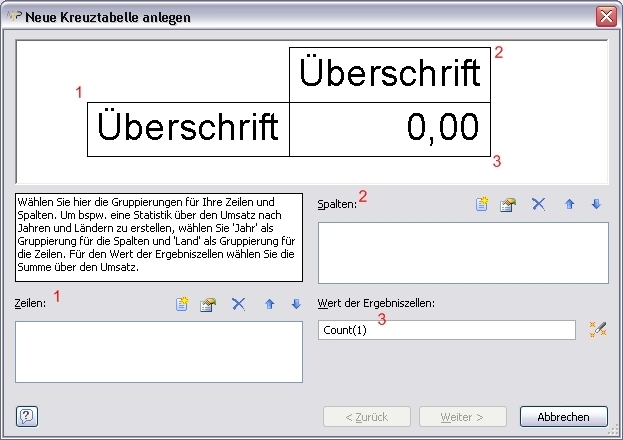The height and width of the screenshot is (440, 623).
Task: Open help with the question mark button
Action: [27, 416]
